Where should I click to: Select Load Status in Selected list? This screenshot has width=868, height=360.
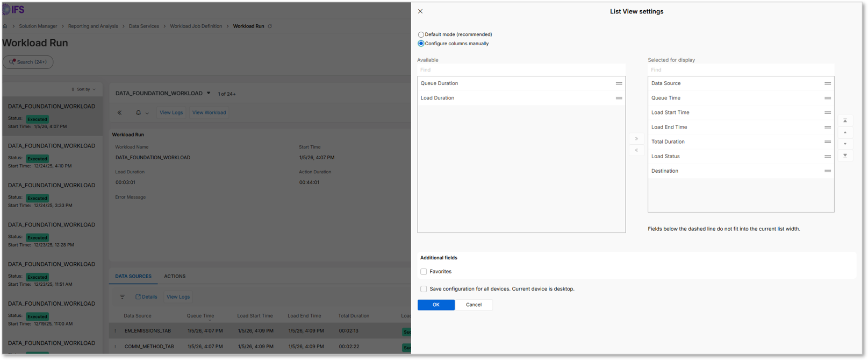[741, 156]
